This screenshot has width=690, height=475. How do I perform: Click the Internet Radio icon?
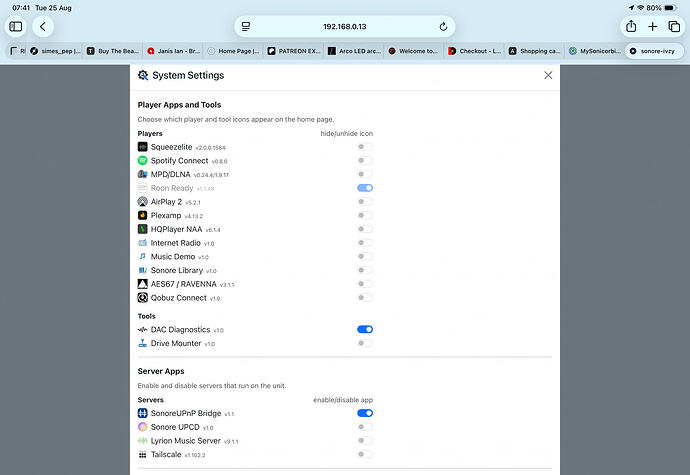(143, 243)
